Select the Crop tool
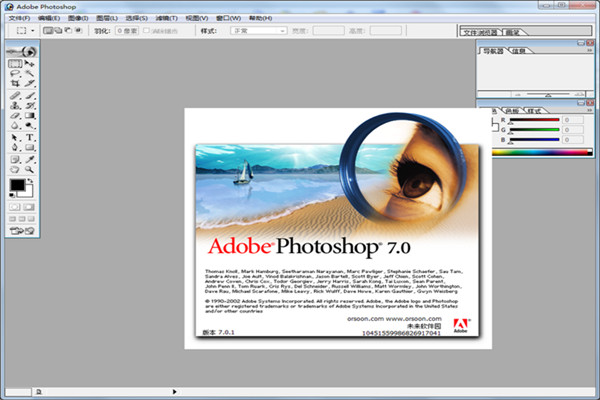This screenshot has height=400, width=600. click(x=14, y=84)
